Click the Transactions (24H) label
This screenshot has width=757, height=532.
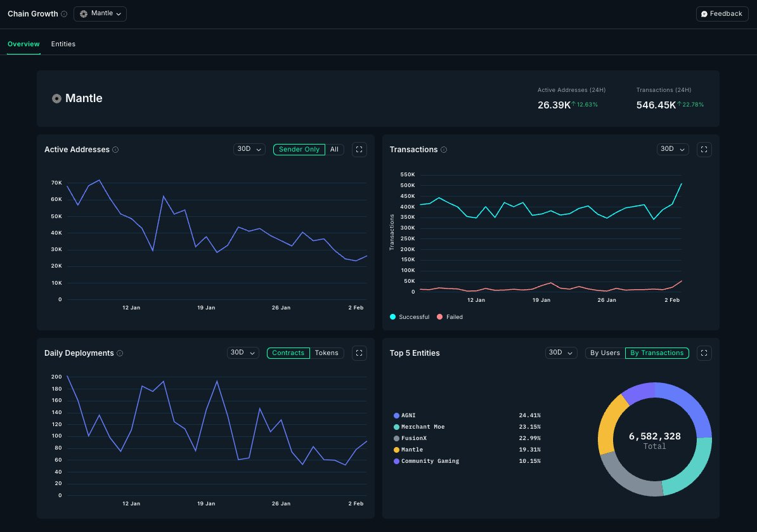(663, 90)
